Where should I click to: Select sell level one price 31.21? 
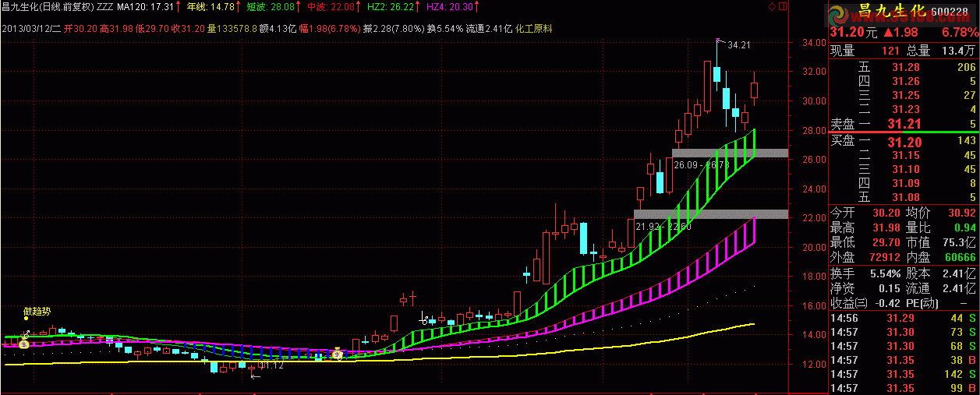tap(905, 123)
